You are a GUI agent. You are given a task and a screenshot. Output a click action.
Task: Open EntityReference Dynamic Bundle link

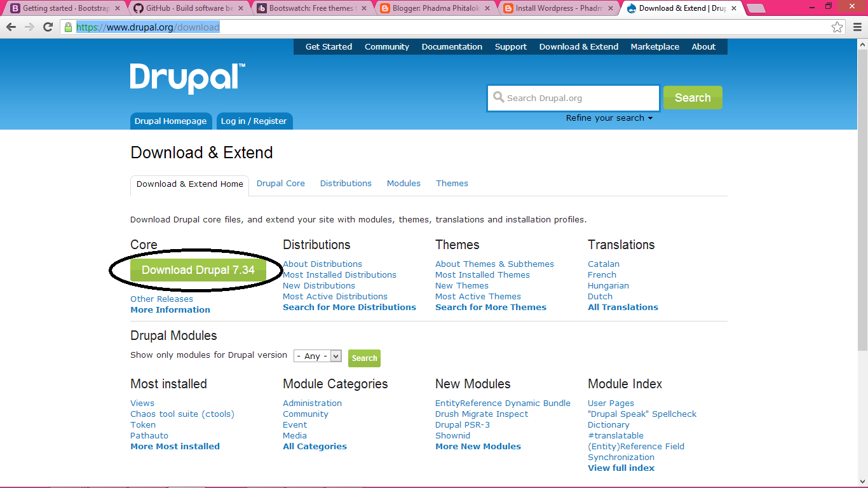tap(503, 403)
